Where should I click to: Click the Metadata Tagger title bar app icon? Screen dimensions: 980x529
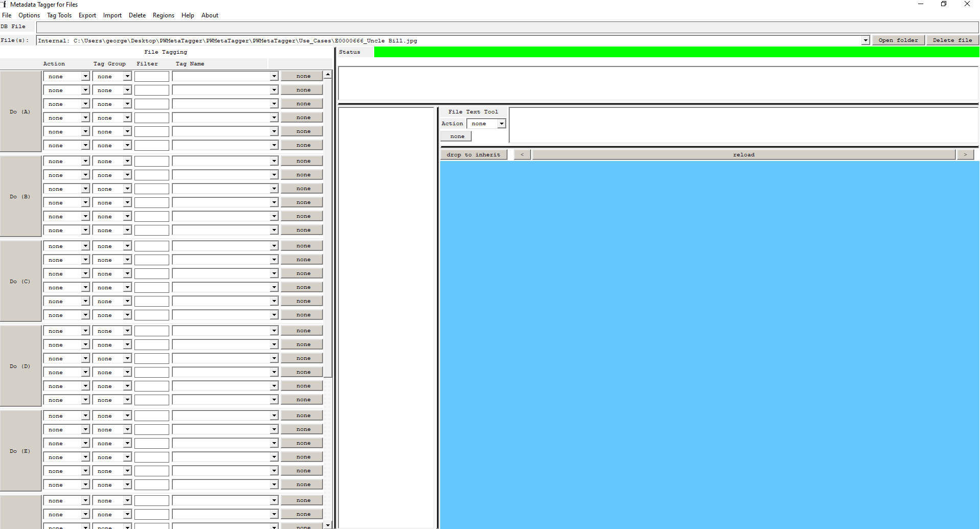[4, 4]
